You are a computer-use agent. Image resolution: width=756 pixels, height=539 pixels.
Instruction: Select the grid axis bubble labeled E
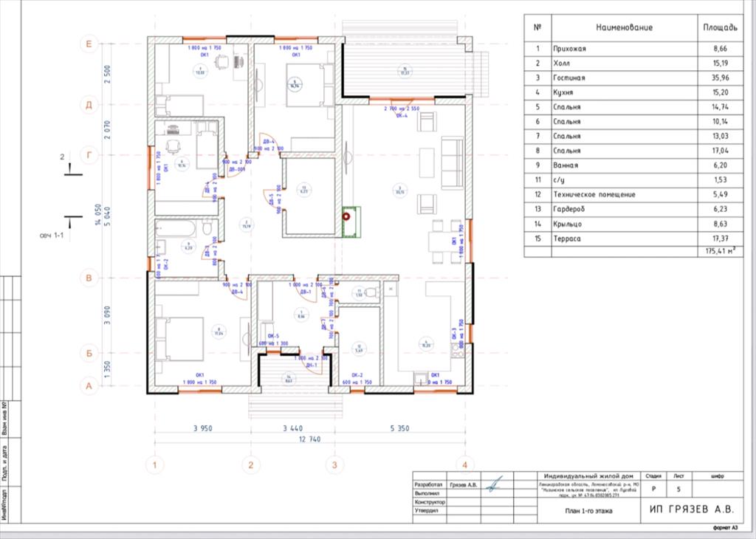pos(89,44)
